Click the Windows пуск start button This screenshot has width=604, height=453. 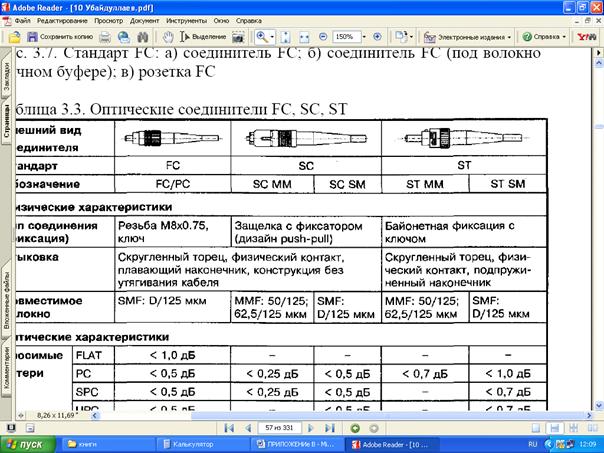(x=24, y=443)
